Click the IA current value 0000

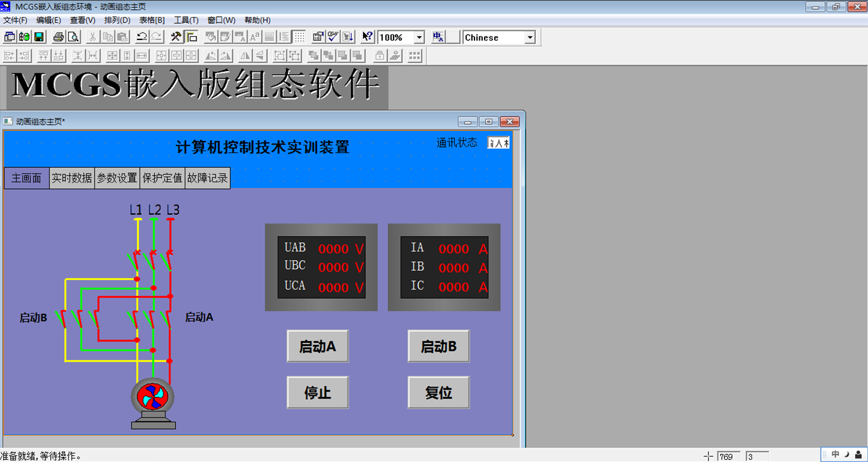click(453, 249)
